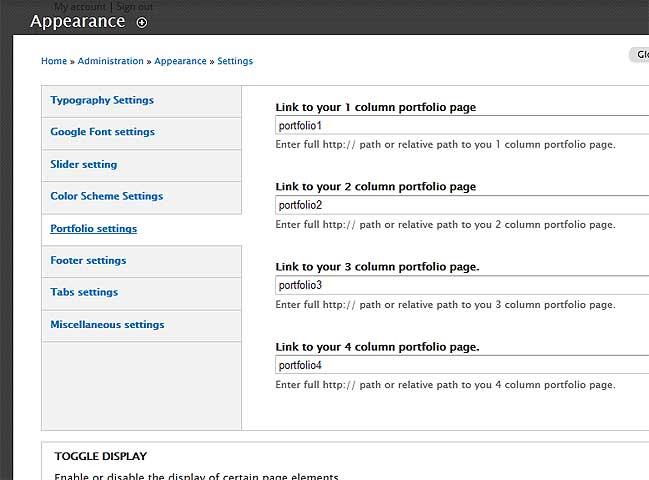Screen dimensions: 649x480
Task: Click the add shortcut plus icon beside Appearance
Action: [x=142, y=22]
